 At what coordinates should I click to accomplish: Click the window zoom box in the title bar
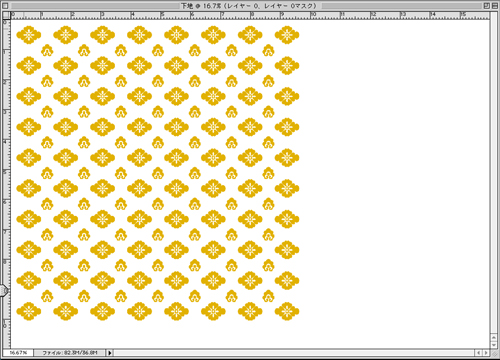486,6
